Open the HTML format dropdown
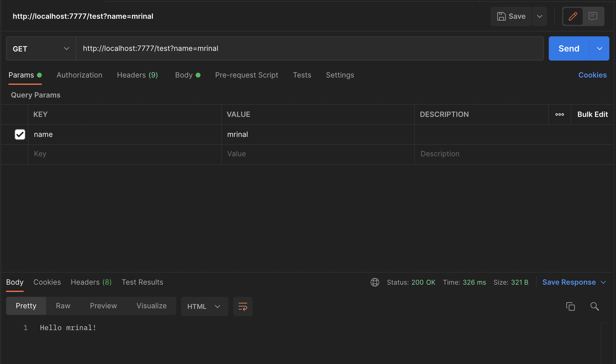The height and width of the screenshot is (364, 616). [204, 306]
